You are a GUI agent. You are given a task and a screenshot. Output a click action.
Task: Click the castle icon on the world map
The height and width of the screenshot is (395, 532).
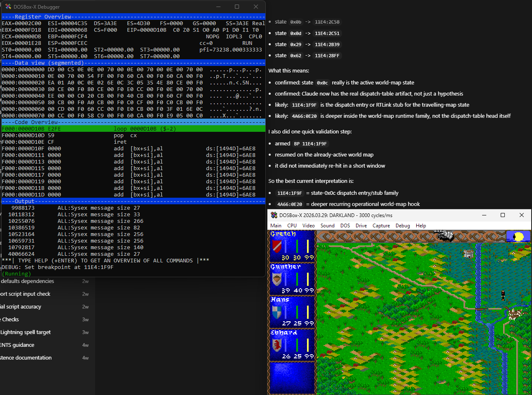click(x=468, y=254)
